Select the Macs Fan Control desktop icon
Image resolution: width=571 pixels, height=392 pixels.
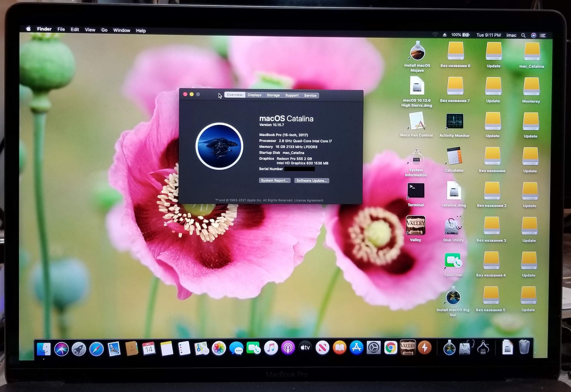coord(416,121)
